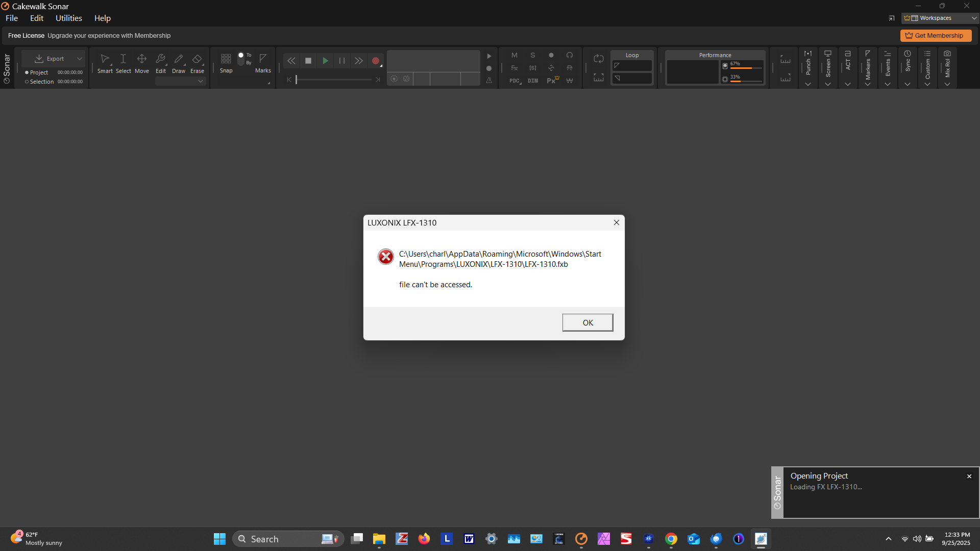Click the taskbar Search box
980x551 pixels.
pyautogui.click(x=288, y=539)
